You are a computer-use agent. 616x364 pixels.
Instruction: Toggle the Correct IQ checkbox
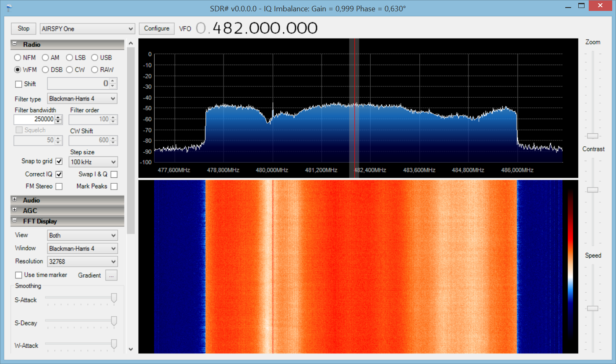coord(59,174)
